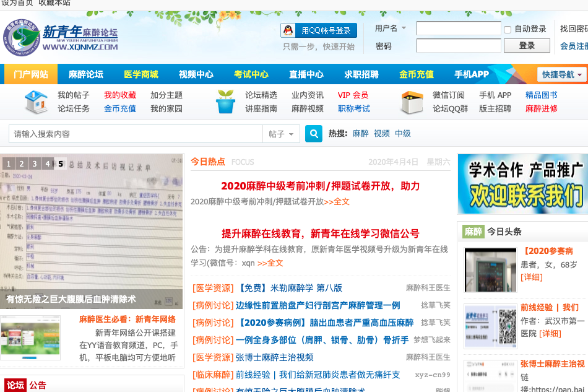
Task: Open 手机APP nav item
Action: [x=472, y=74]
